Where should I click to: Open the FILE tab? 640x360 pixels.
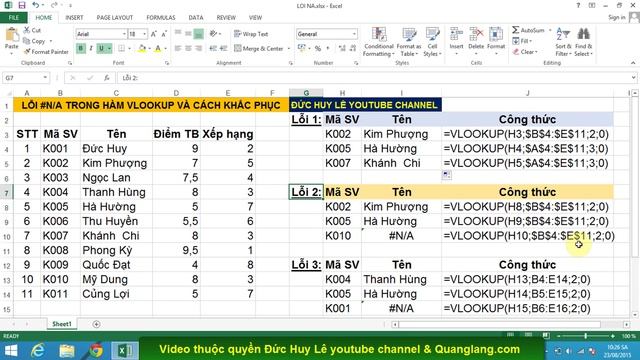14,18
